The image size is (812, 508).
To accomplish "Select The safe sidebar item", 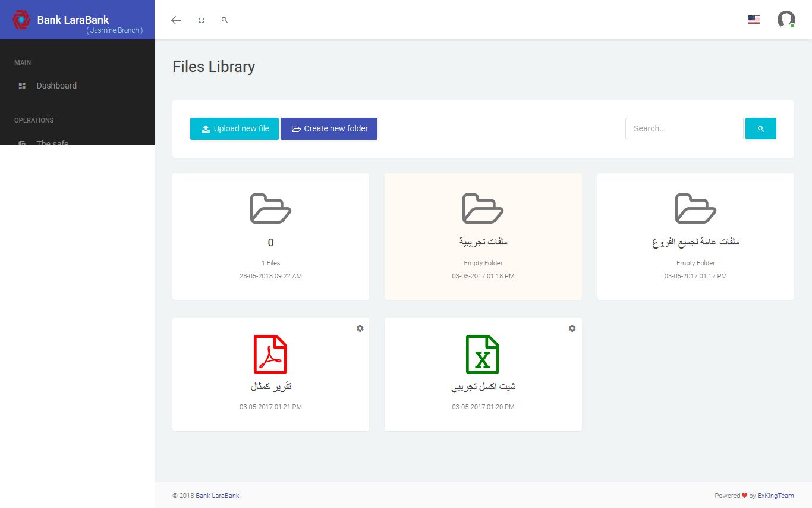I will [x=52, y=142].
